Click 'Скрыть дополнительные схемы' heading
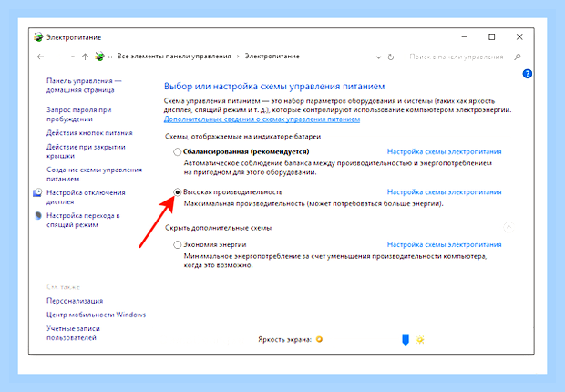 218,228
